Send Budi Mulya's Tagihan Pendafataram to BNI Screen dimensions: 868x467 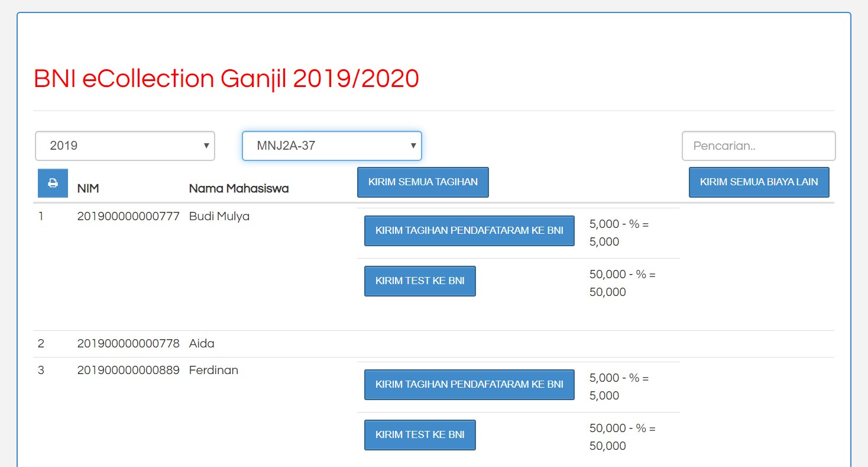click(x=469, y=231)
